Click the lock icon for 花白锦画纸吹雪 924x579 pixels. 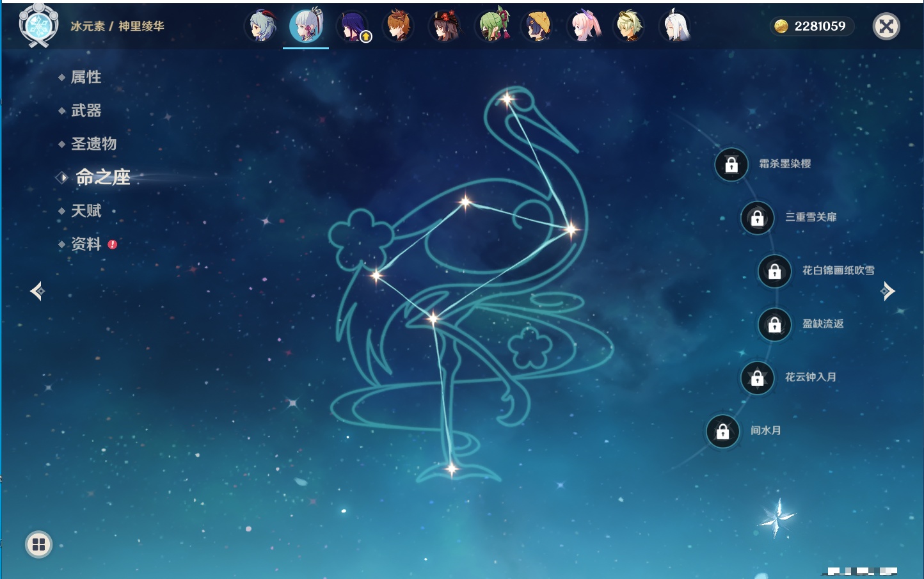[x=775, y=271]
